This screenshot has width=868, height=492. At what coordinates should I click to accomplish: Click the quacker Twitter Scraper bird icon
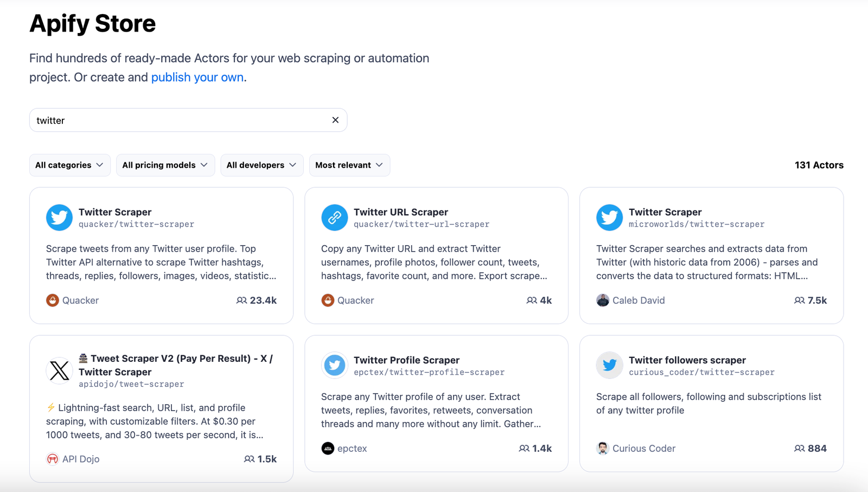click(x=59, y=218)
